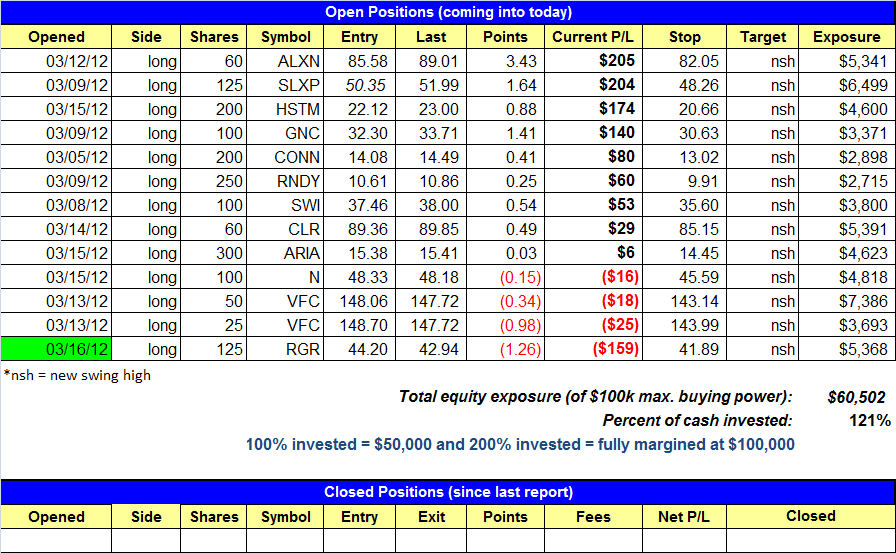
Task: Select the RGR symbol cell
Action: [286, 348]
